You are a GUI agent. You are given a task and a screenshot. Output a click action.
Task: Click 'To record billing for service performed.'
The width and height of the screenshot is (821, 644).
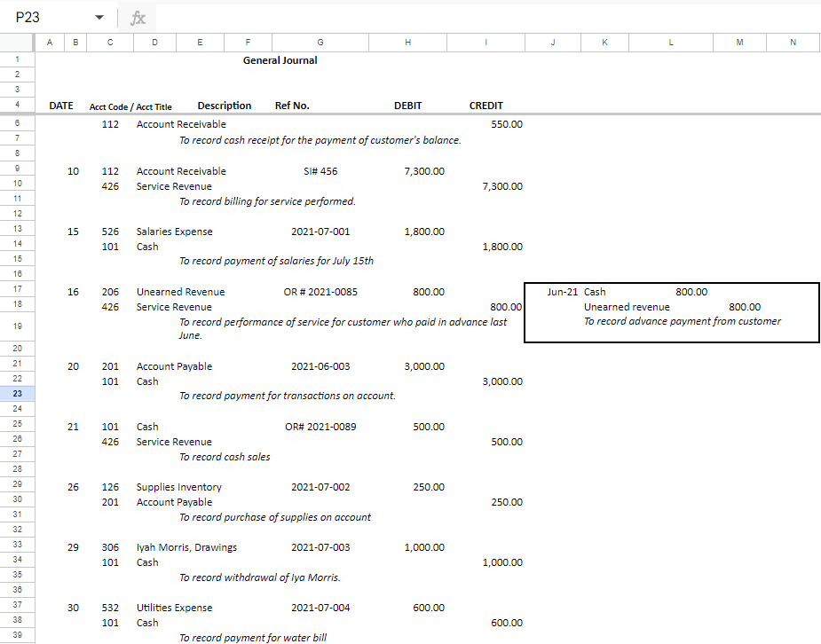tap(267, 201)
